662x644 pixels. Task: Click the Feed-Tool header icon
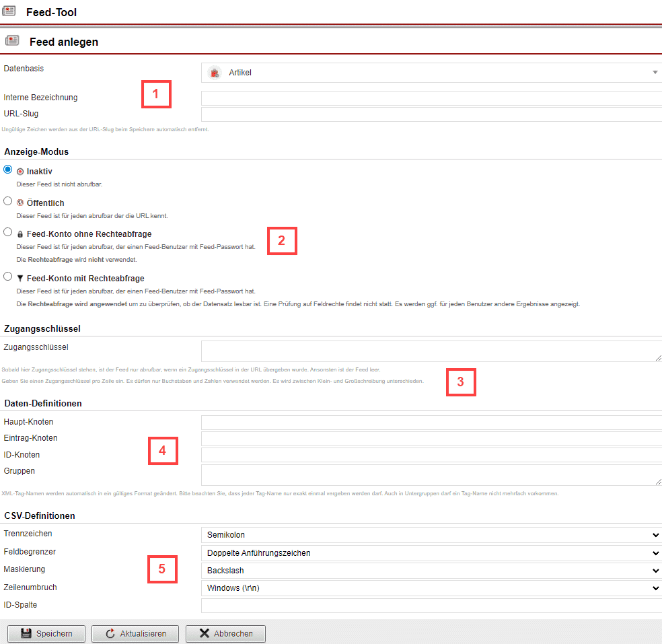pyautogui.click(x=9, y=11)
